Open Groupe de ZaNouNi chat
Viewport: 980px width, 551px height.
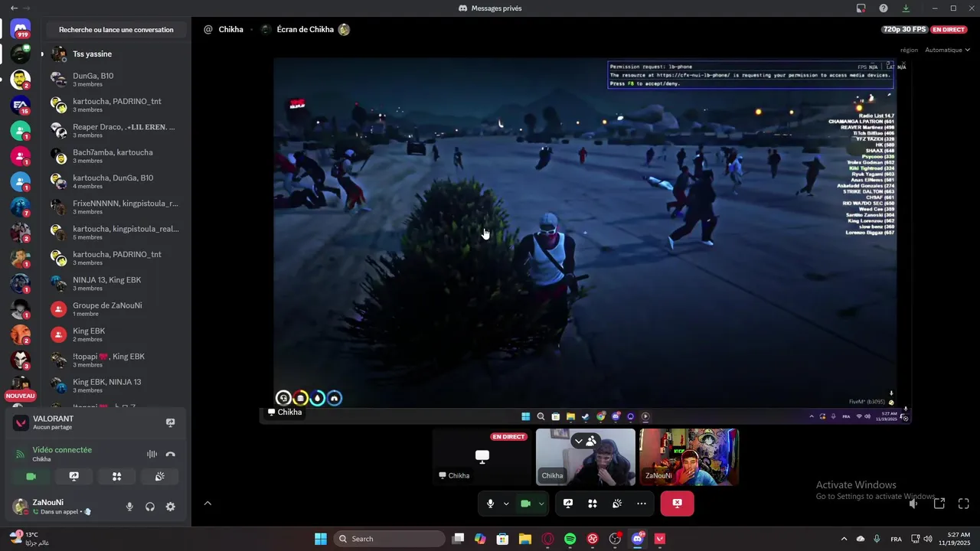pyautogui.click(x=115, y=309)
